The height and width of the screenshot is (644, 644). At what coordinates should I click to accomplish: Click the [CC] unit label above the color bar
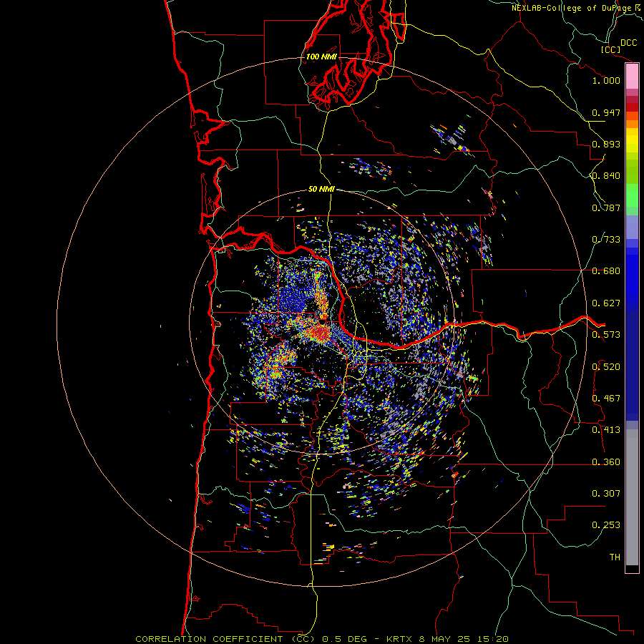coord(610,49)
